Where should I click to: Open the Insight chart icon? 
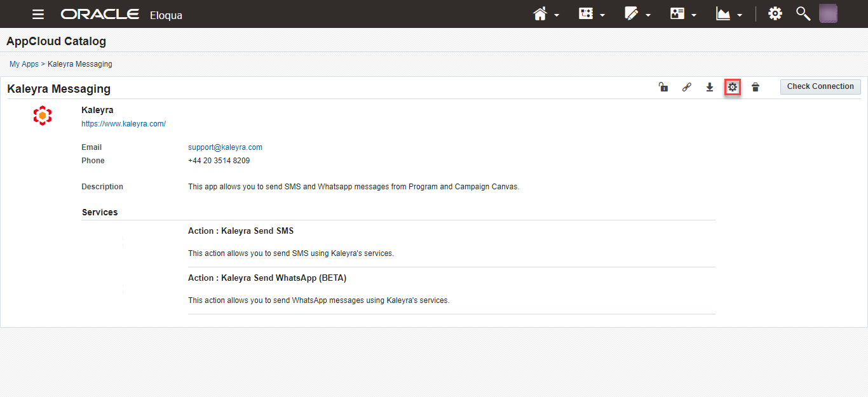723,13
